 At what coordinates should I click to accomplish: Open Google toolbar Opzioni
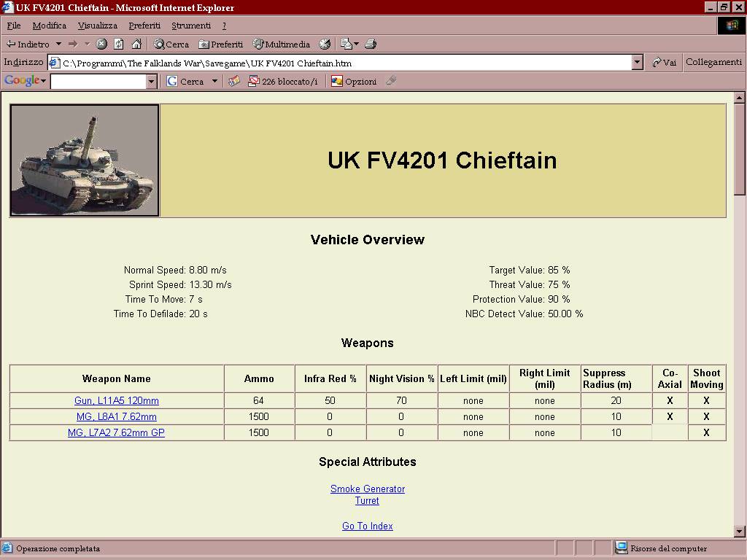click(x=354, y=82)
